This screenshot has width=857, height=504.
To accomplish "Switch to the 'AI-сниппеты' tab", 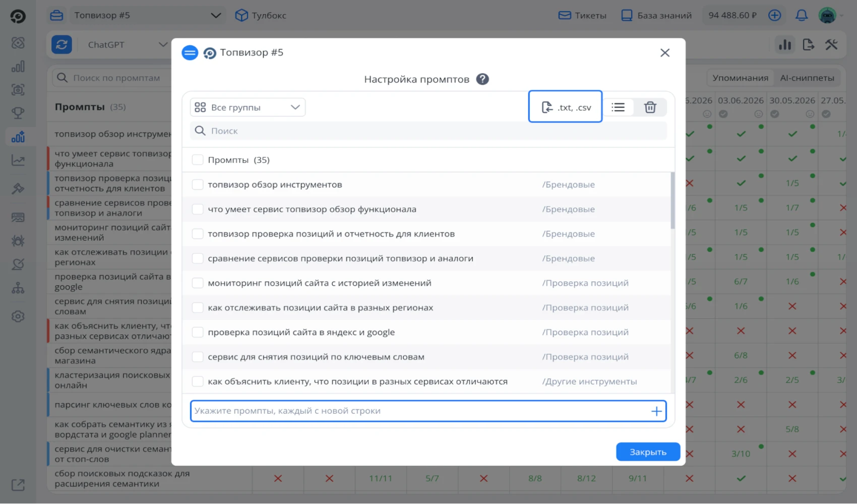I will [x=807, y=78].
